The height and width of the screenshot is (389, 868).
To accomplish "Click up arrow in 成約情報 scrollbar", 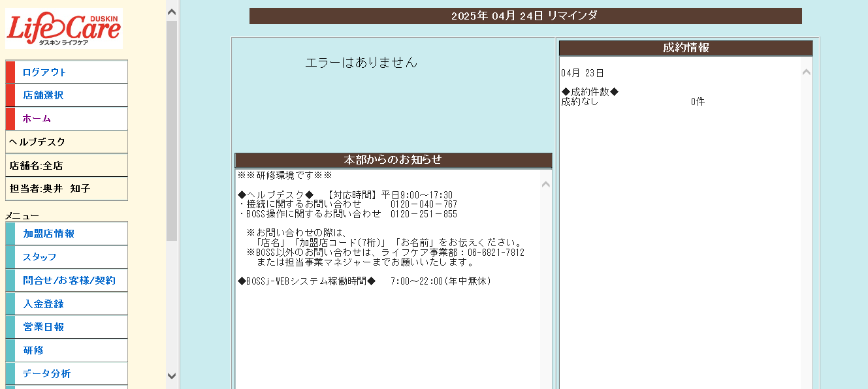I will tap(807, 72).
